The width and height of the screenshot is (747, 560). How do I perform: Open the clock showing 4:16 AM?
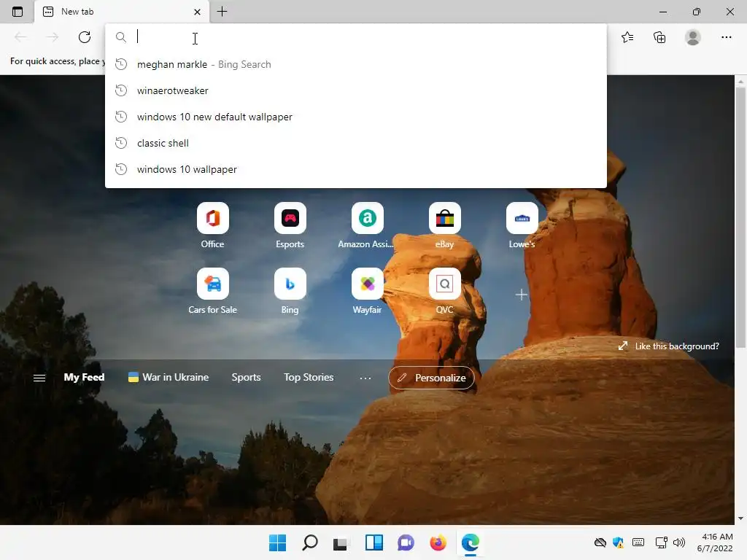pyautogui.click(x=715, y=542)
